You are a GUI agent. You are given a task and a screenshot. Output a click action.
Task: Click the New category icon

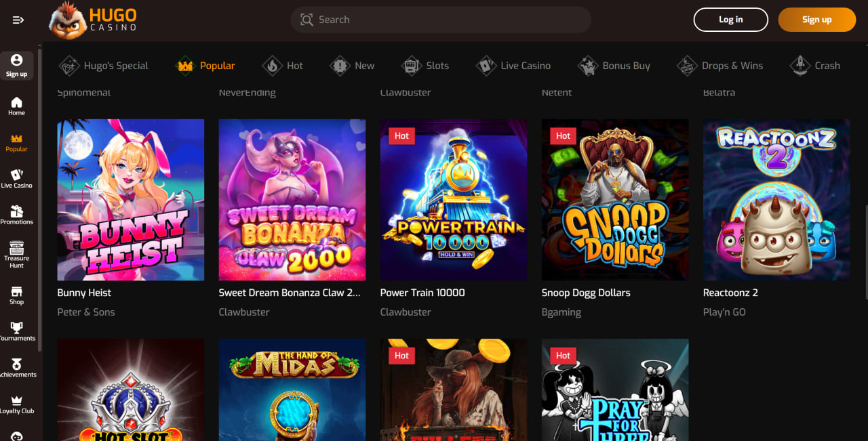point(340,66)
